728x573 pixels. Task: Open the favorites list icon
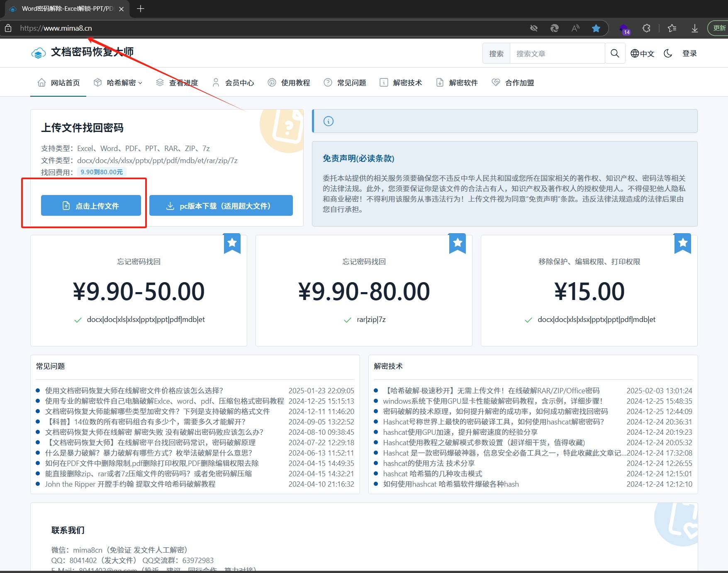click(x=672, y=28)
